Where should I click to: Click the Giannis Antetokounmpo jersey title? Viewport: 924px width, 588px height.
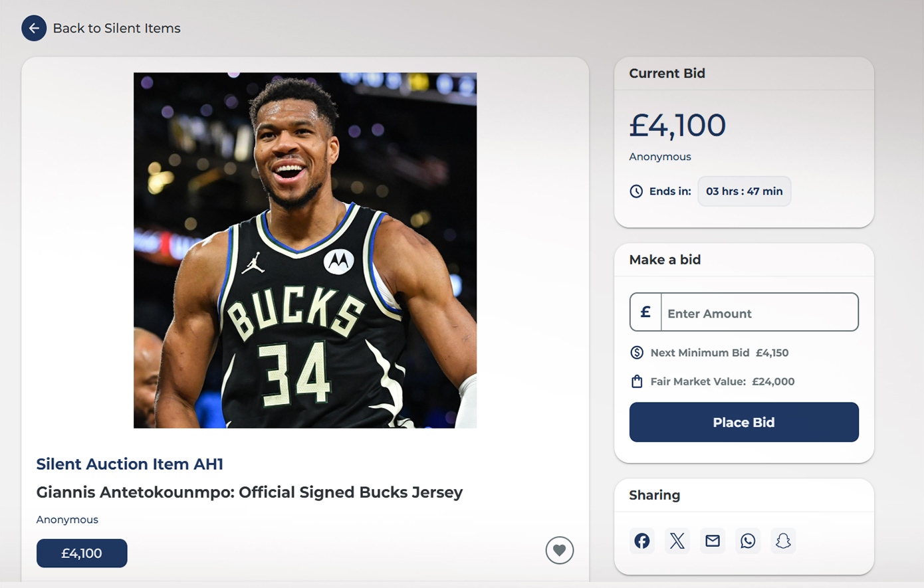coord(249,492)
